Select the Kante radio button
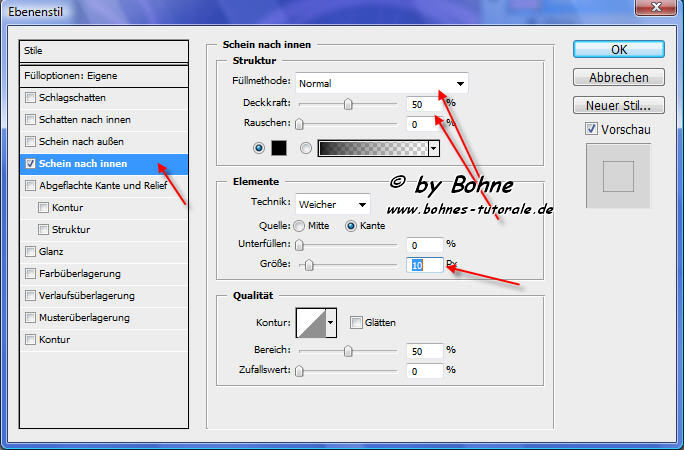 pos(350,226)
